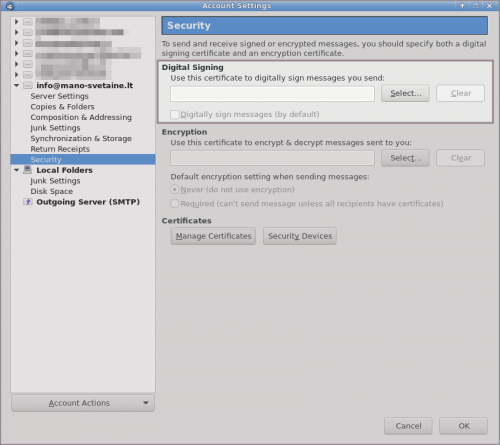Expand the fourth blurred account
The width and height of the screenshot is (500, 445).
[x=16, y=53]
